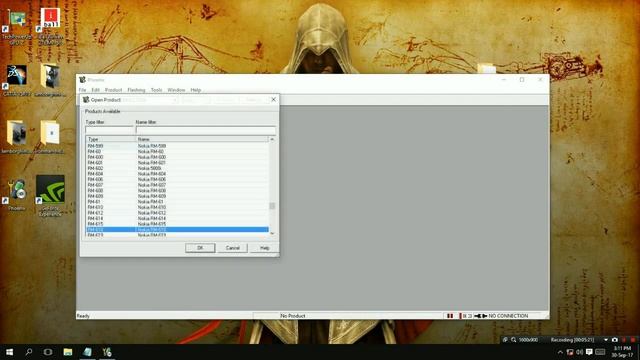Click the touch keyboard tray icon
640x360 pixels.
click(x=600, y=352)
